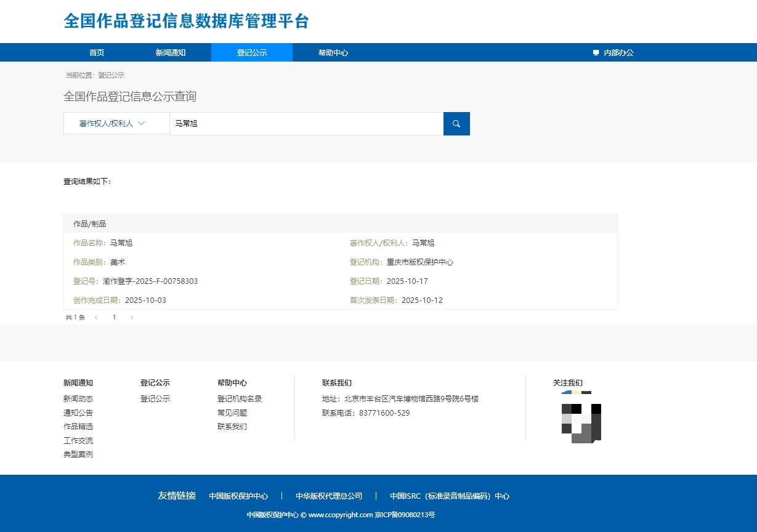Screen dimensions: 757x532
Task: Open 典型案例 footer link
Action: 78,454
